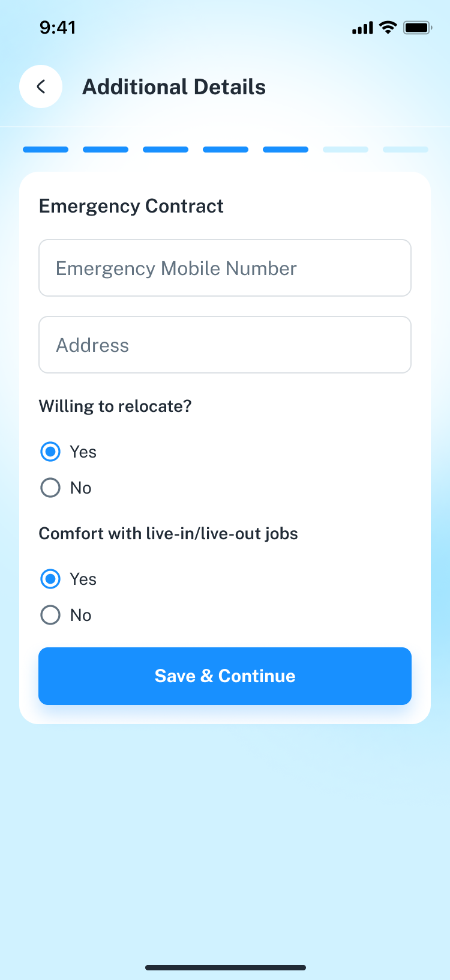Select the fifth progress step segment

[286, 150]
